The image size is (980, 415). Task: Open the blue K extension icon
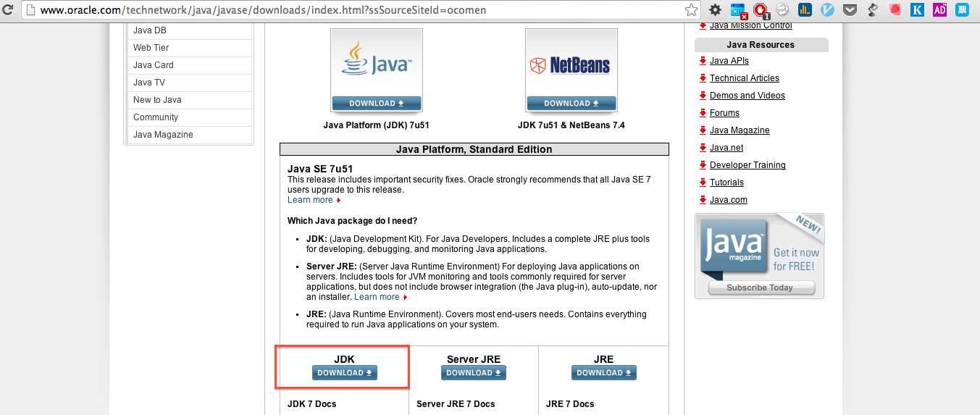[917, 10]
